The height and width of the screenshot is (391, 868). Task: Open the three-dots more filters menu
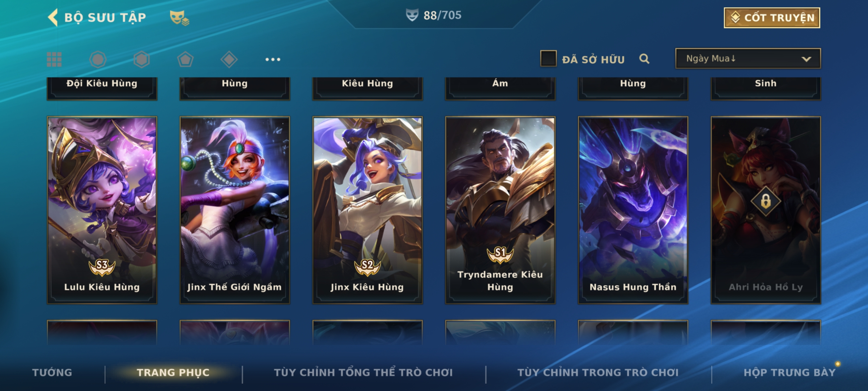click(x=273, y=59)
